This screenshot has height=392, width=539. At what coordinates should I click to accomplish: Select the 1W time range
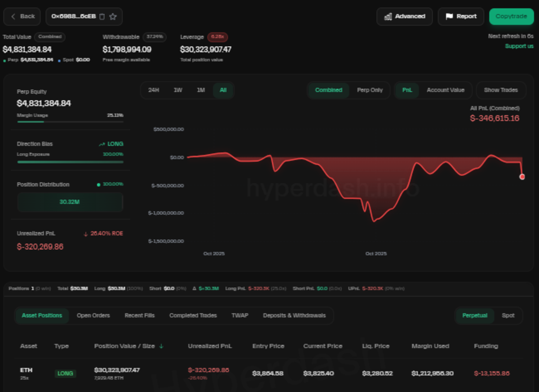[x=178, y=90]
